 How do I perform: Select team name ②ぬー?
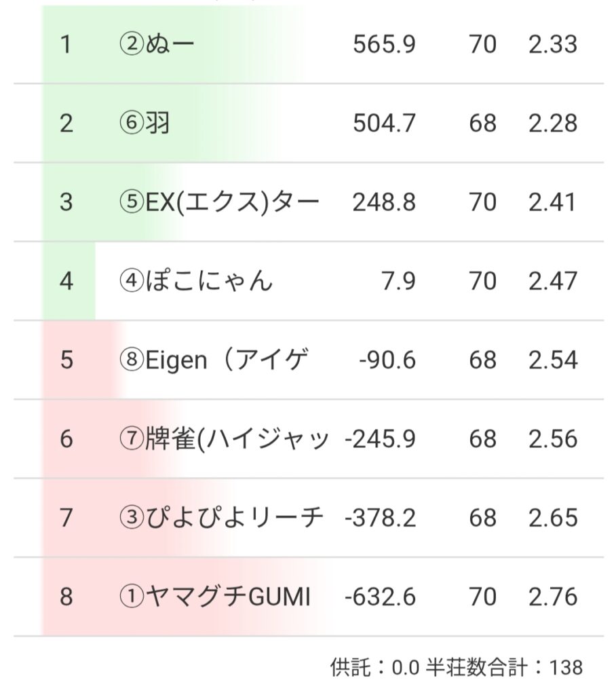pyautogui.click(x=157, y=45)
